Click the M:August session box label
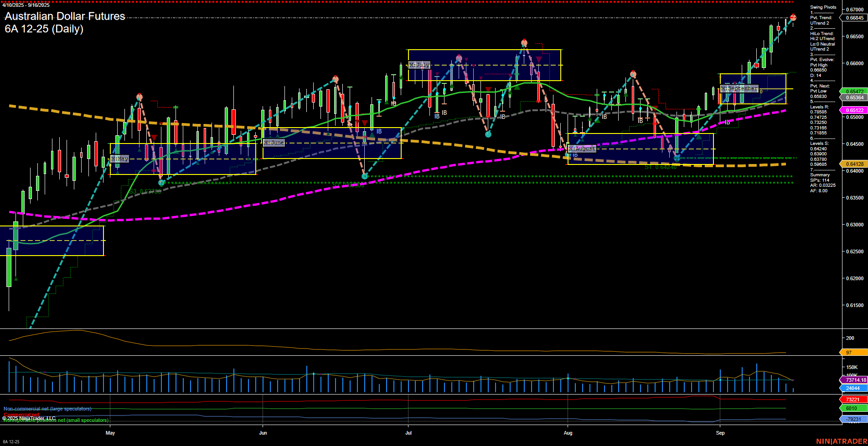The height and width of the screenshot is (446, 868). point(582,149)
